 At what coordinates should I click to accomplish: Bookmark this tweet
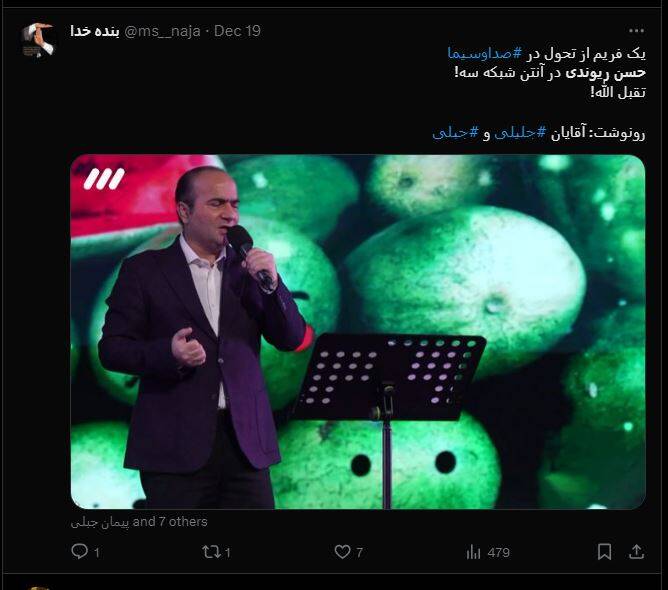click(x=604, y=552)
